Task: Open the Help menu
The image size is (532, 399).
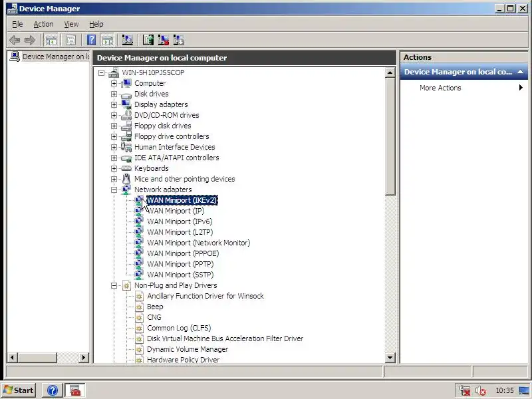Action: (96, 24)
